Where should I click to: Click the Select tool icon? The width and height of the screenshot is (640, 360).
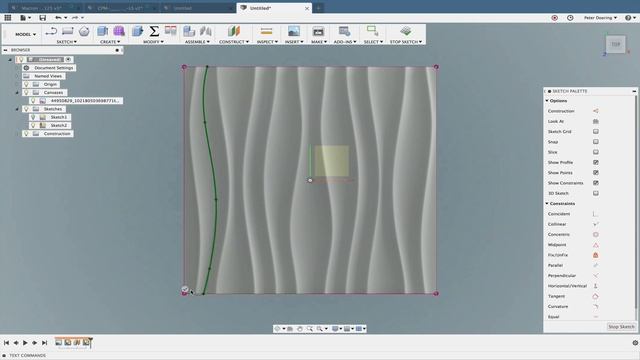372,31
